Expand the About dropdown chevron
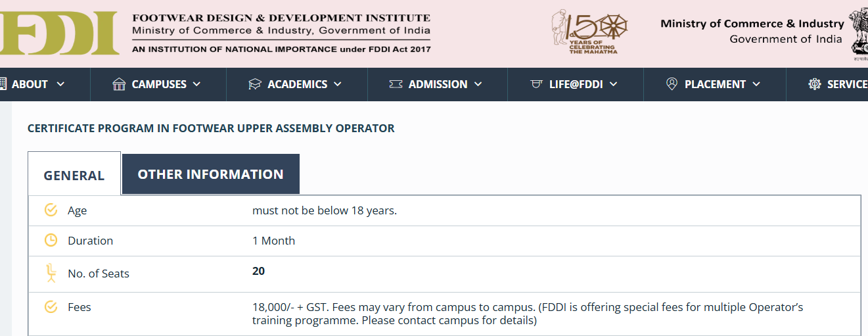The width and height of the screenshot is (868, 336). point(61,84)
